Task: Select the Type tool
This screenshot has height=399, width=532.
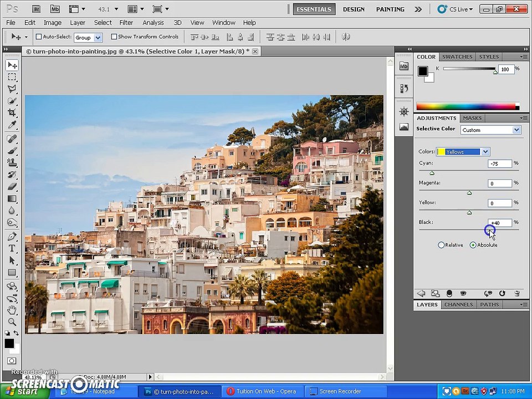Action: point(12,248)
